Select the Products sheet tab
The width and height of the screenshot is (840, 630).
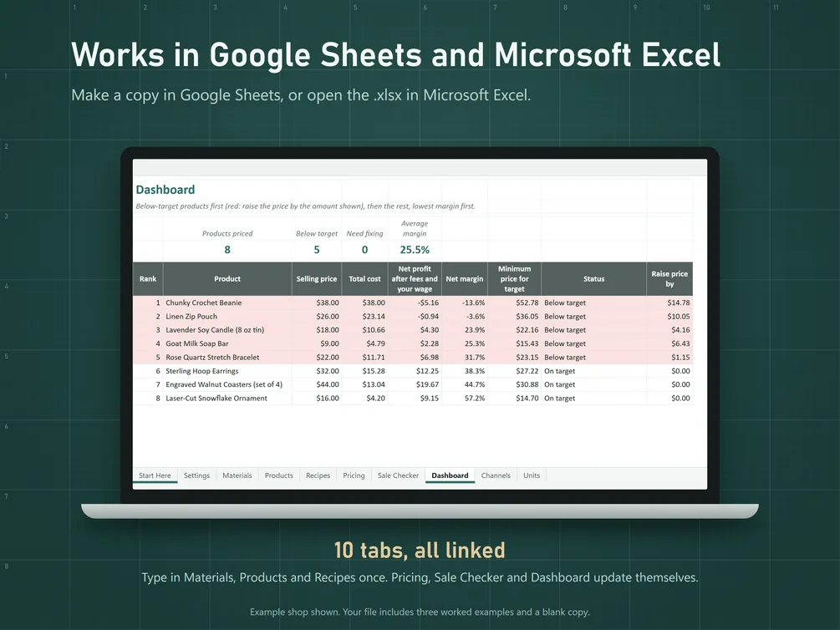278,475
